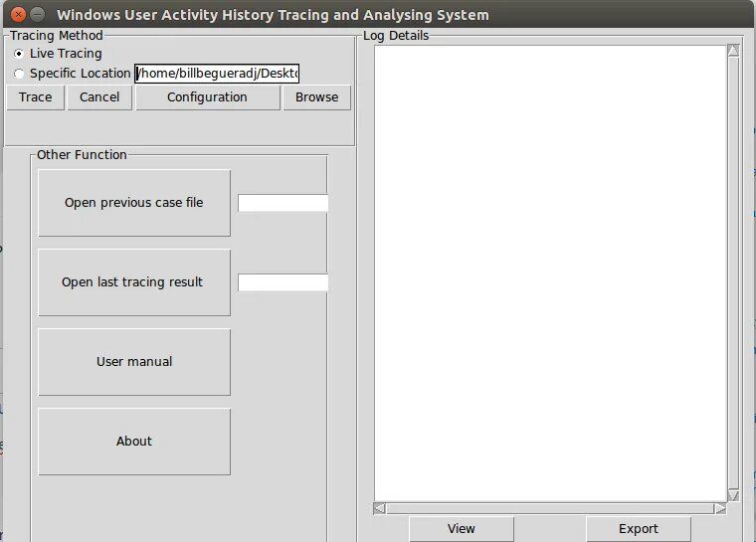Click the log scroll right arrow
756x542 pixels.
click(720, 508)
